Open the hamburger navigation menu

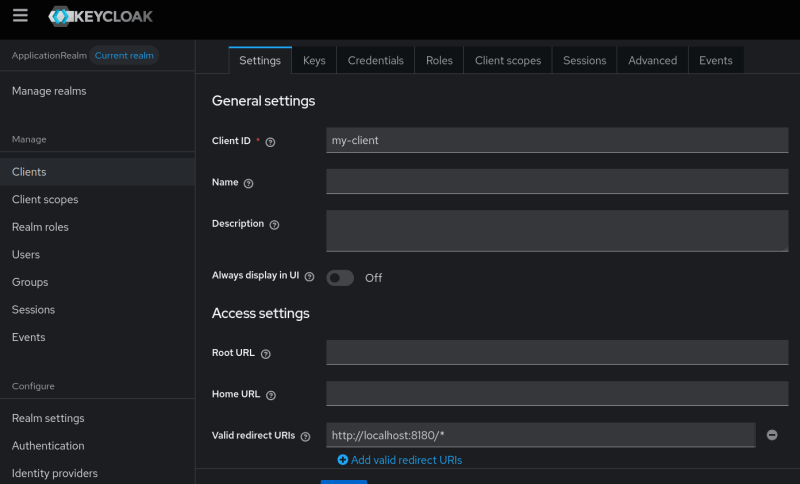click(20, 16)
